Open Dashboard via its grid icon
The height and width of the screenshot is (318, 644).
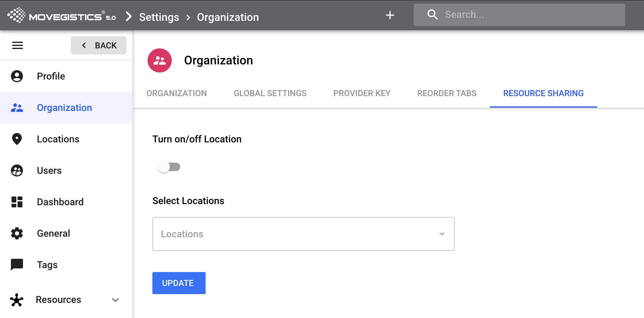click(17, 202)
